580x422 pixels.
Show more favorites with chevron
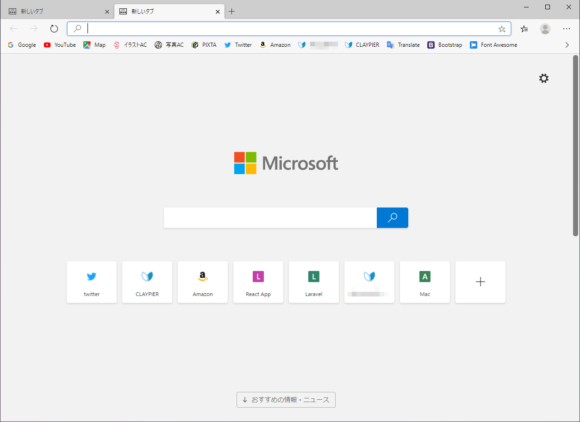point(567,45)
